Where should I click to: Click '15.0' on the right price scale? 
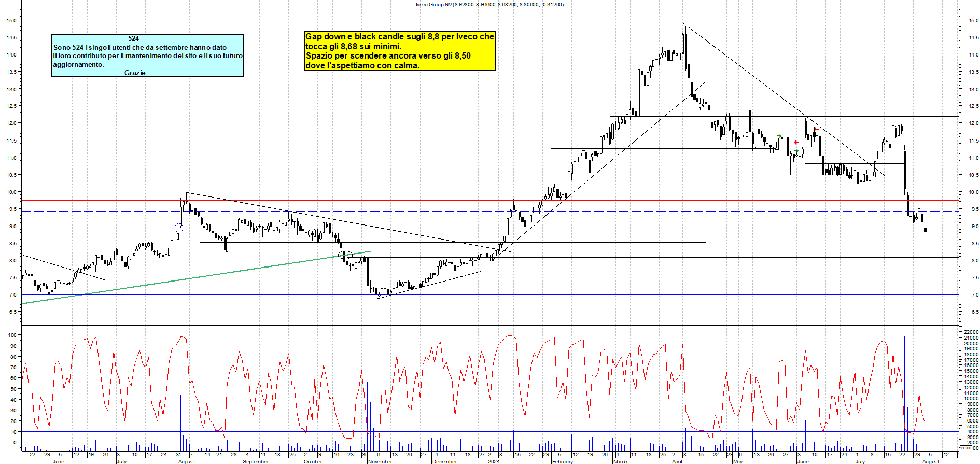coord(973,20)
